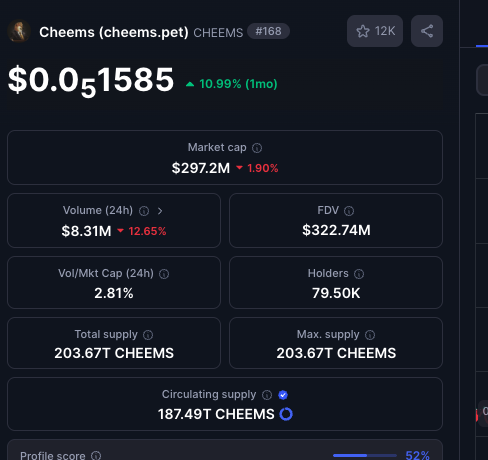Select the $0.0₅1585 price text
Image resolution: width=488 pixels, height=460 pixels.
(x=91, y=81)
